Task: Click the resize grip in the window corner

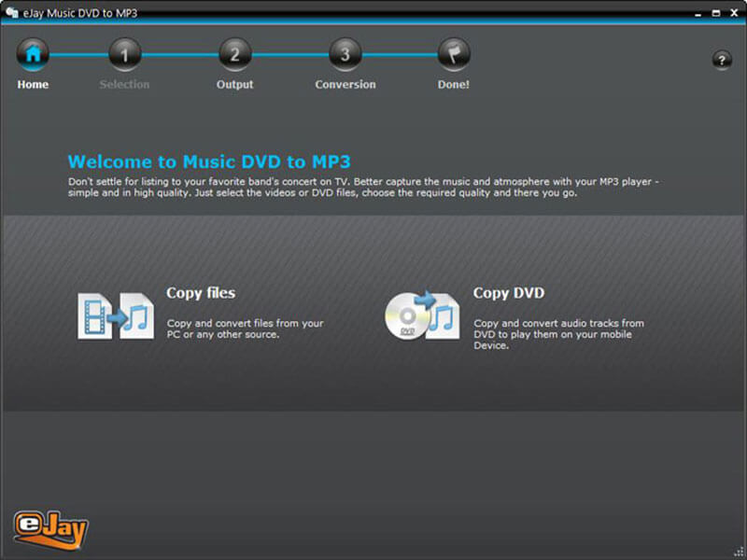Action: (x=739, y=552)
